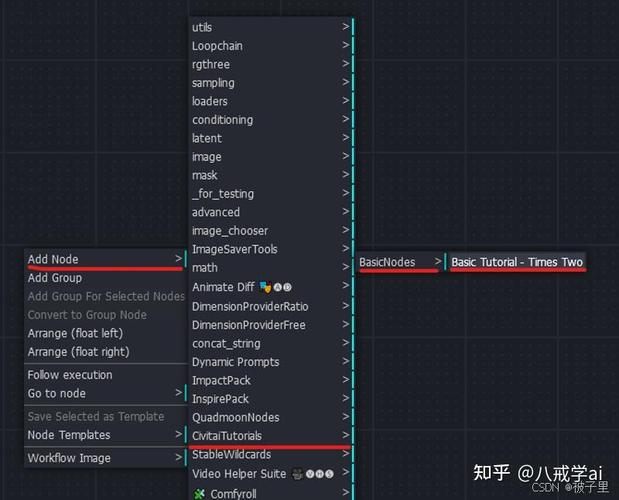
Task: Open the InspirePack category
Action: [x=271, y=399]
